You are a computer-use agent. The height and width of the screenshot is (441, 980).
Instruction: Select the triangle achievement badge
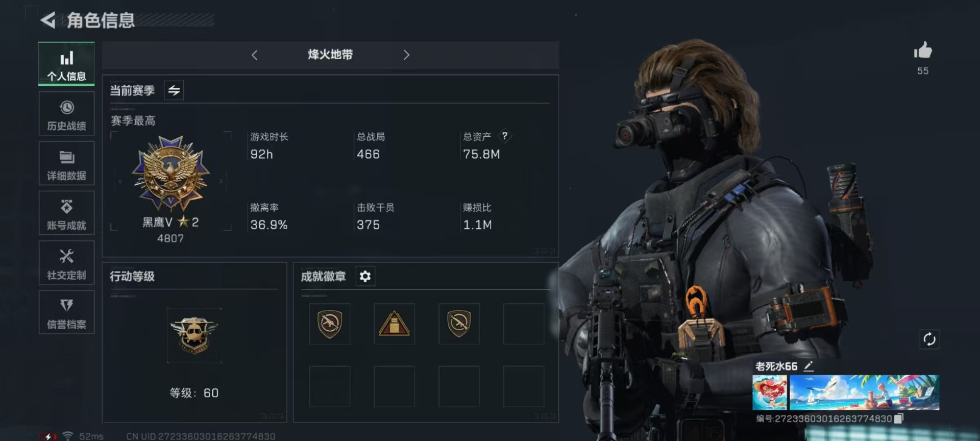(394, 324)
